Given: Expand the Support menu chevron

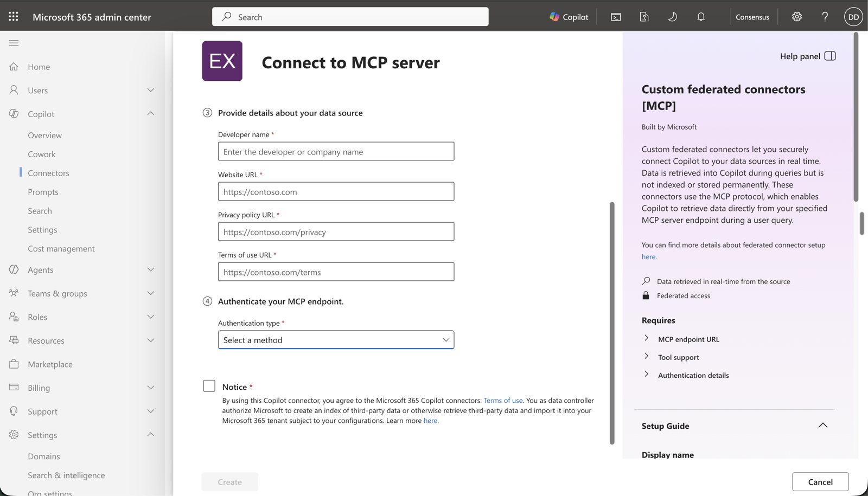Looking at the screenshot, I should pyautogui.click(x=151, y=411).
